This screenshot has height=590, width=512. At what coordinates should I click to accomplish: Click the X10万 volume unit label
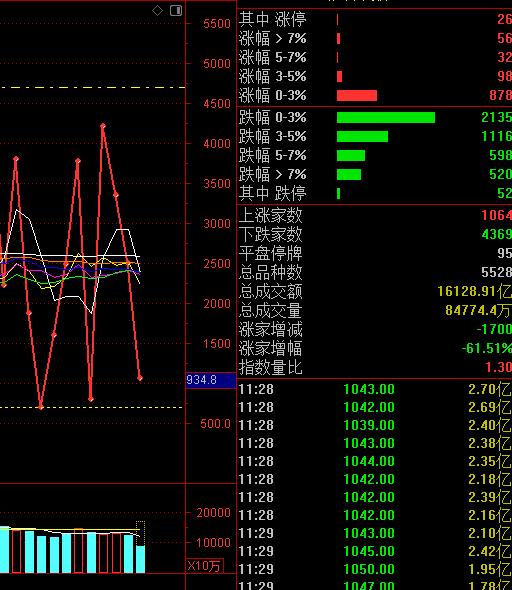coord(204,566)
